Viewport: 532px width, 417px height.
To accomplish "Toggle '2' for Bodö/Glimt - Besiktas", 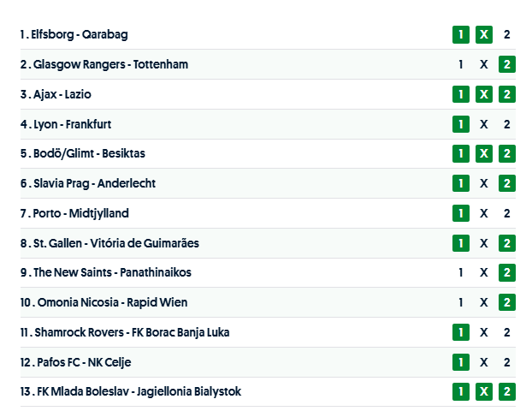I will click(506, 153).
